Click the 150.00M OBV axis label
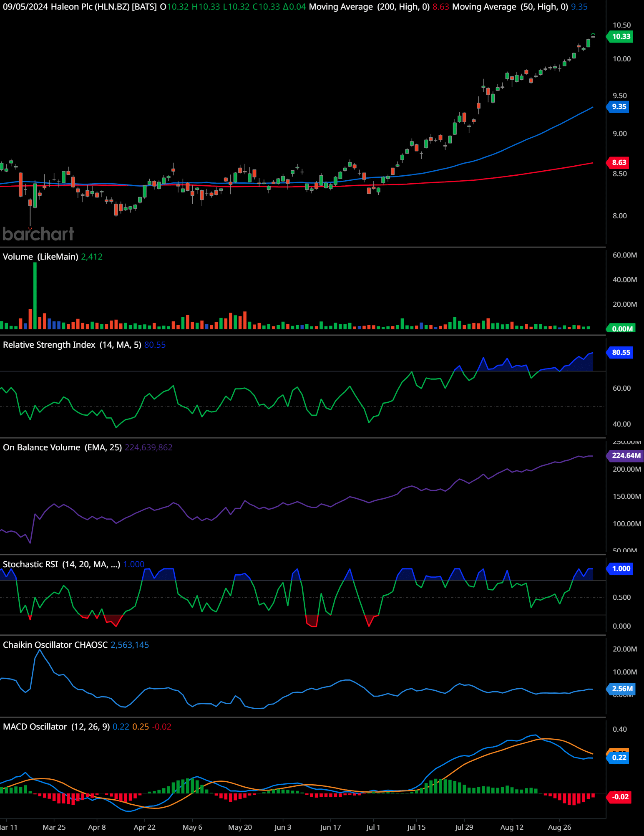 [x=626, y=496]
